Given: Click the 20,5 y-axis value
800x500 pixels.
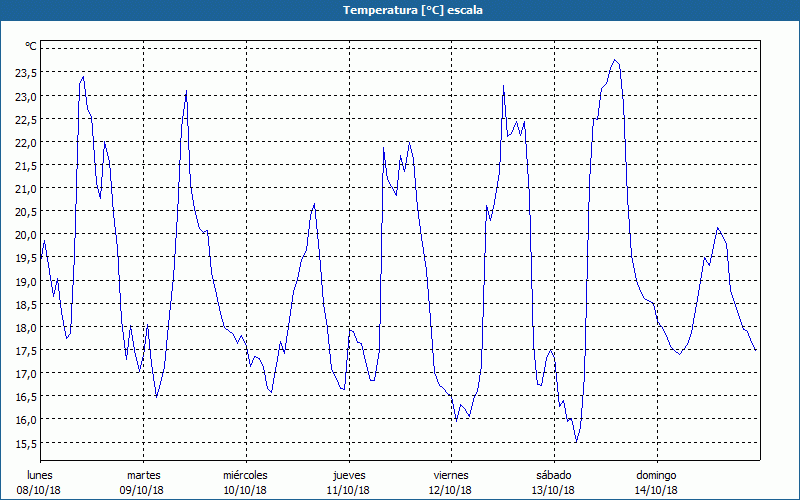Looking at the screenshot, I should [26, 212].
